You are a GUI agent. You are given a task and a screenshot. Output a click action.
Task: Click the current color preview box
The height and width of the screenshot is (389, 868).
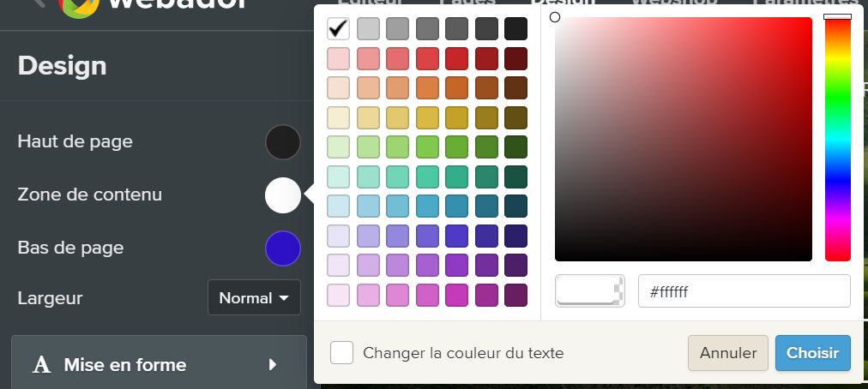pyautogui.click(x=589, y=291)
